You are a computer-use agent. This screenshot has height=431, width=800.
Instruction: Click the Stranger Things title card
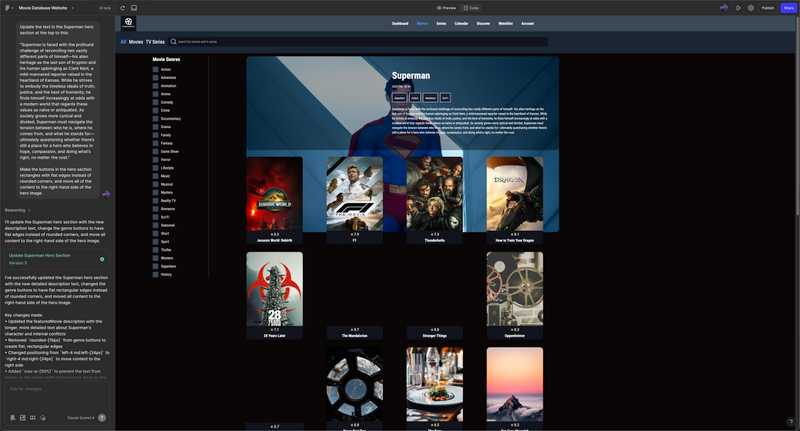[x=435, y=333]
